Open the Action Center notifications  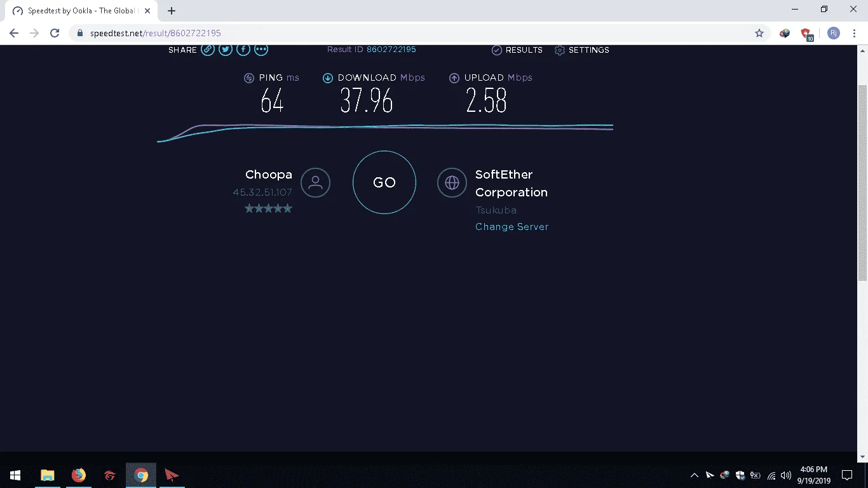pos(846,475)
